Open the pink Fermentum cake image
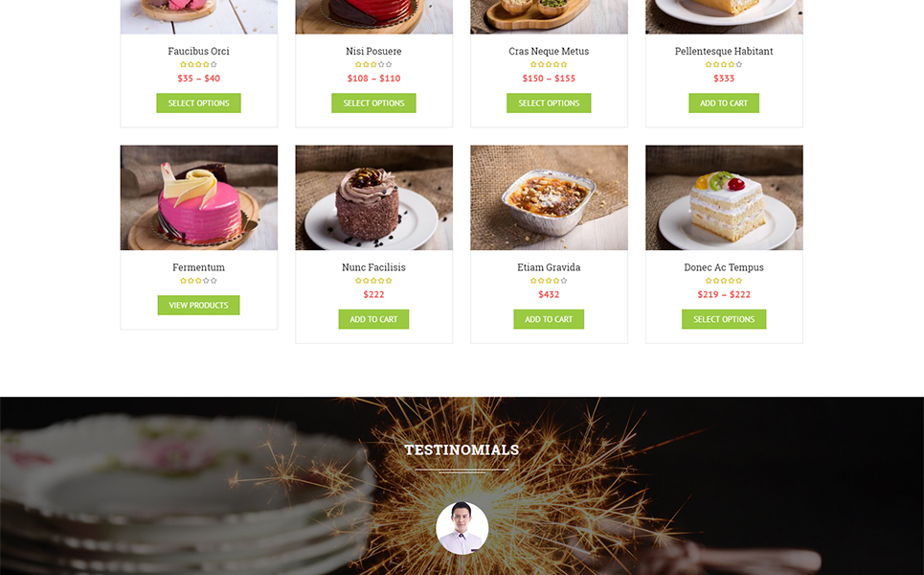This screenshot has height=575, width=924. [198, 197]
